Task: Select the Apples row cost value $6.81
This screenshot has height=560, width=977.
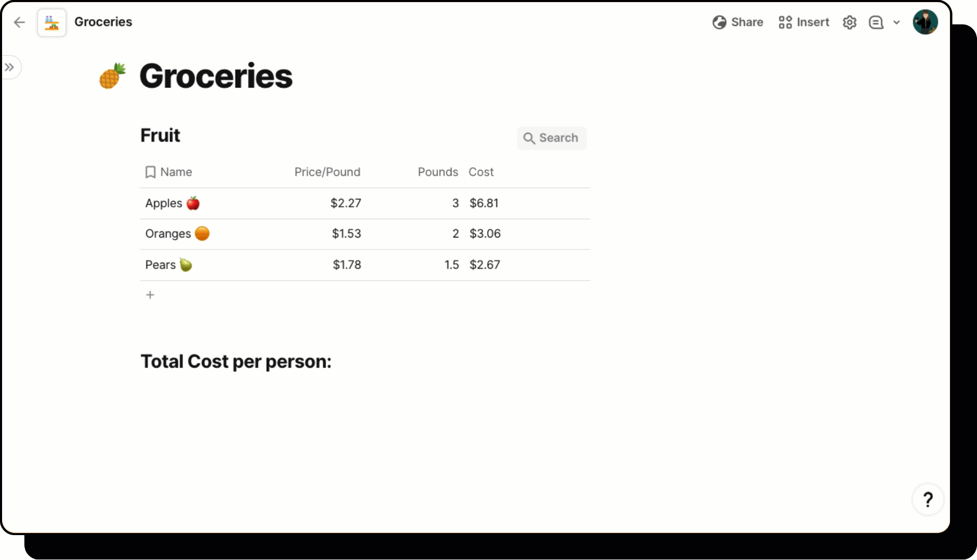Action: 484,203
